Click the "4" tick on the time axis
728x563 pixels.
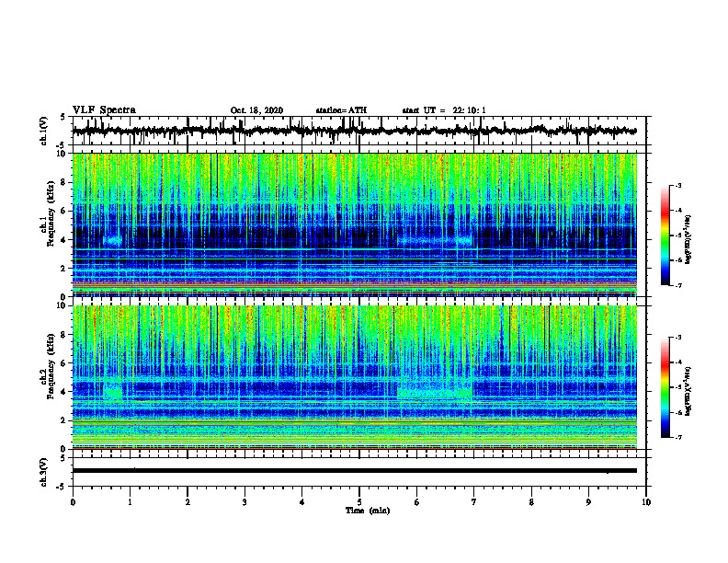302,502
